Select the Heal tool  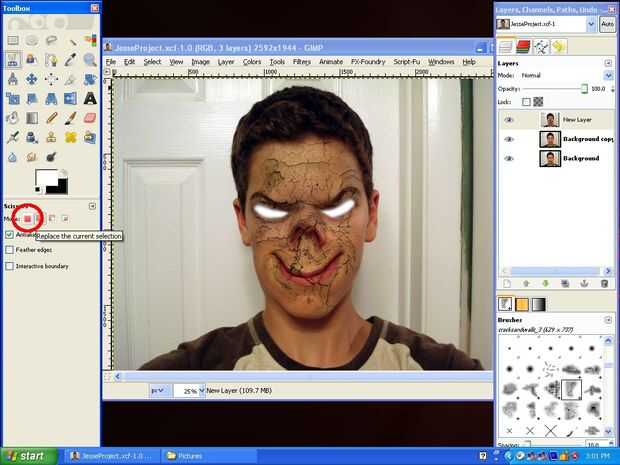pos(71,137)
